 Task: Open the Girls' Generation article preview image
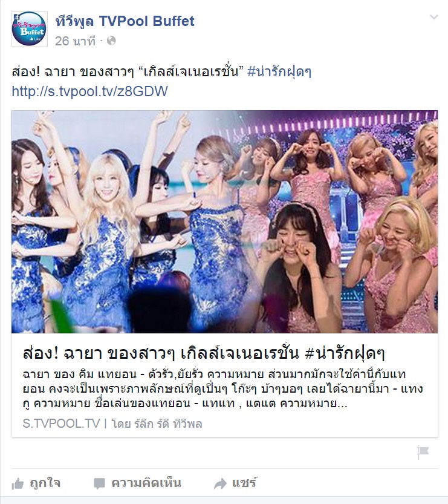224,221
